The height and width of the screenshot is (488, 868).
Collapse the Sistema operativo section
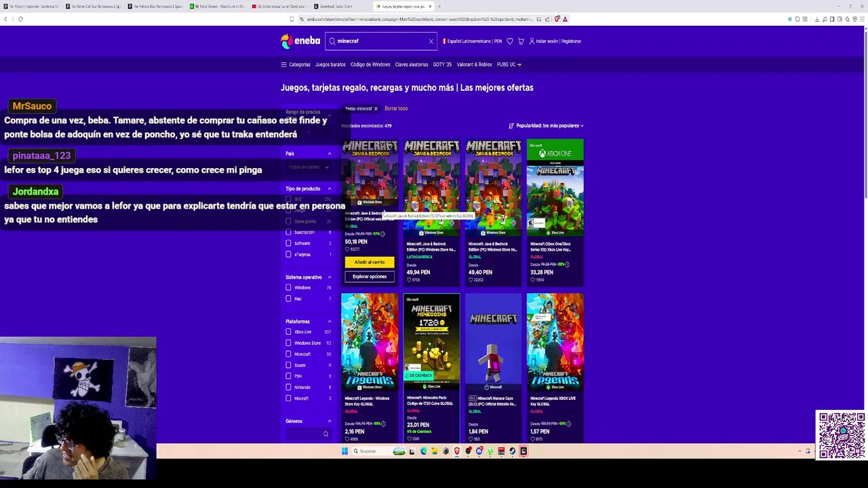coord(330,277)
